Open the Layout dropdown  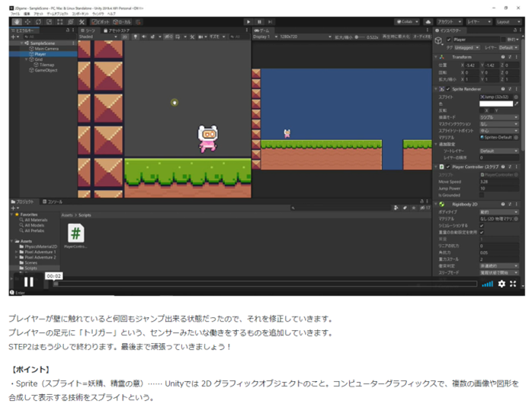508,21
